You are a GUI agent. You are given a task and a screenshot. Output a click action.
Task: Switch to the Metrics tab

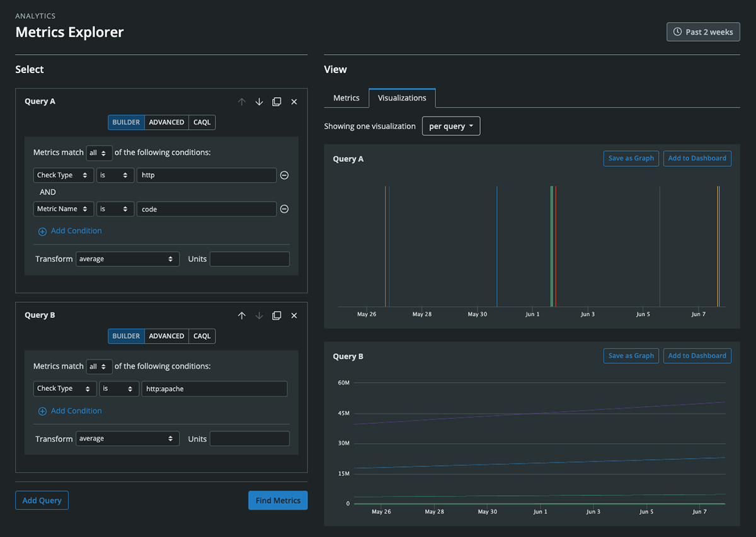click(346, 98)
